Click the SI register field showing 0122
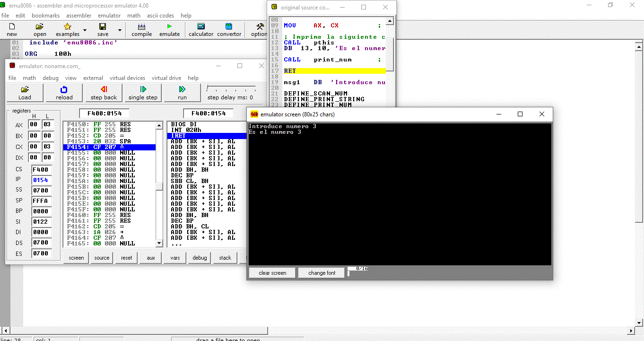 (x=41, y=222)
